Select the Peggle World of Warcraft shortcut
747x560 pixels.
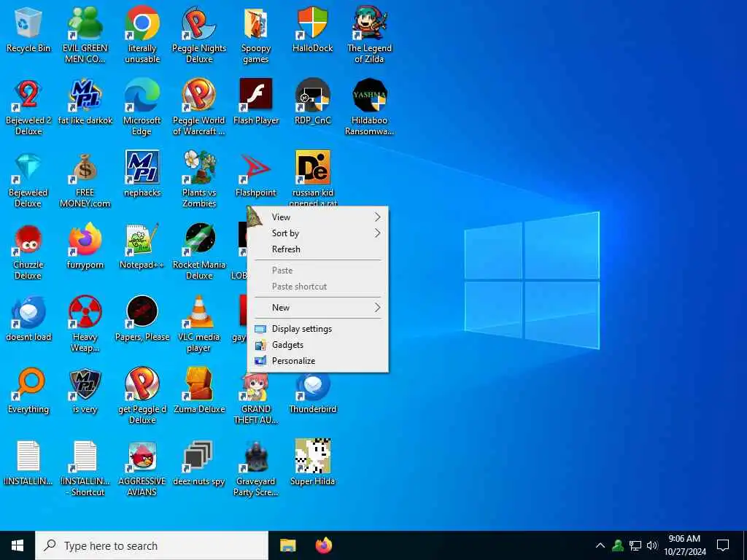(x=199, y=108)
